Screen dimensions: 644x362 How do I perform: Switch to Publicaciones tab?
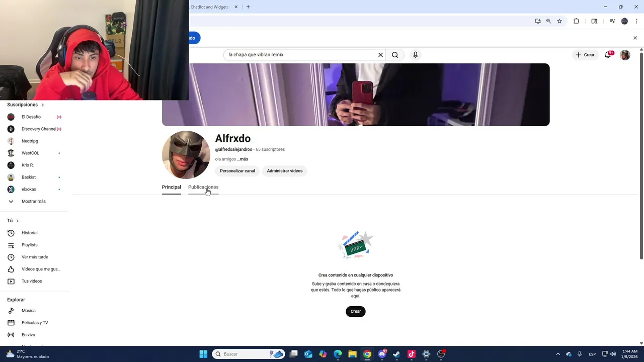coord(203,187)
